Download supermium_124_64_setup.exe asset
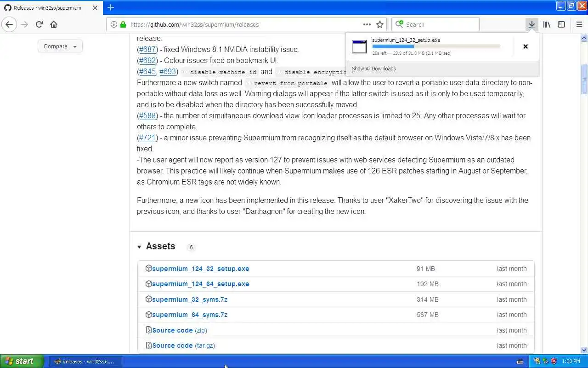This screenshot has height=368, width=588. point(201,284)
